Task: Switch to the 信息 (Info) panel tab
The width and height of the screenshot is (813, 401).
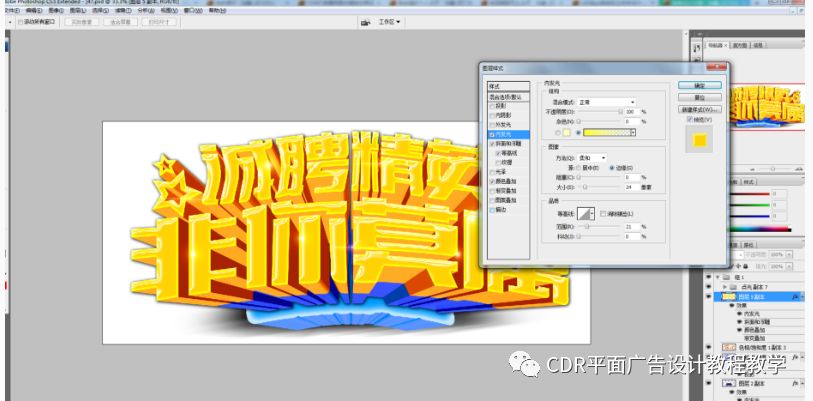Action: tap(758, 45)
